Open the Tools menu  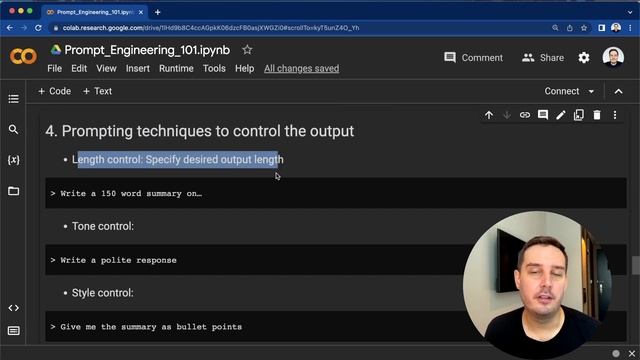pyautogui.click(x=214, y=69)
